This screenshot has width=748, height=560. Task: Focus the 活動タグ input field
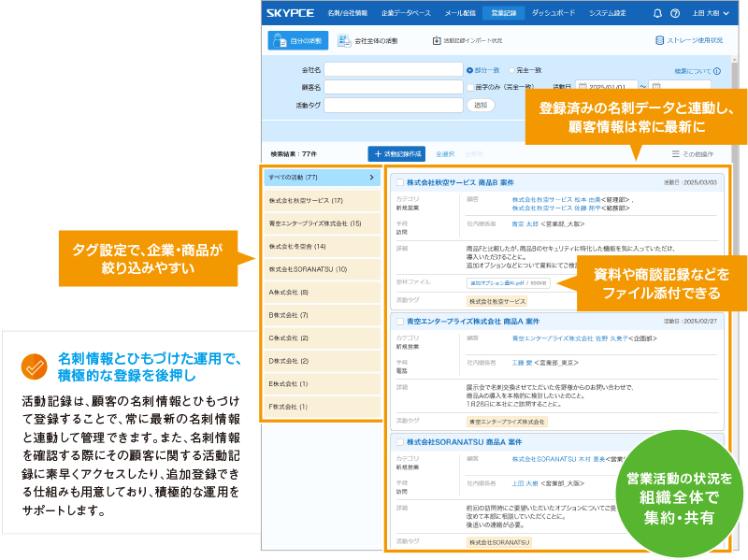pyautogui.click(x=394, y=105)
